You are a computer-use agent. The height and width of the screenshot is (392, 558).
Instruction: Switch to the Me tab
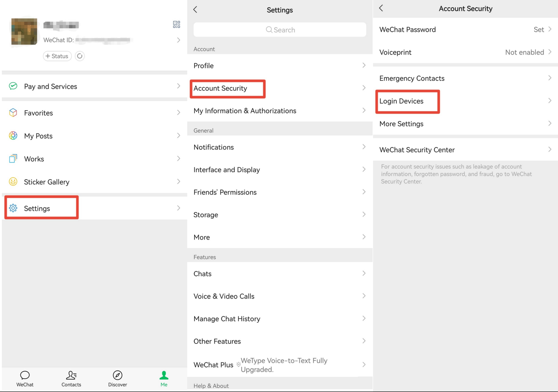coord(164,379)
